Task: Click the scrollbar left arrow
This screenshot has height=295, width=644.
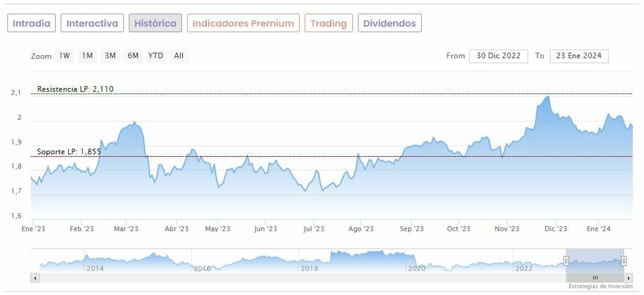Action: (x=35, y=278)
